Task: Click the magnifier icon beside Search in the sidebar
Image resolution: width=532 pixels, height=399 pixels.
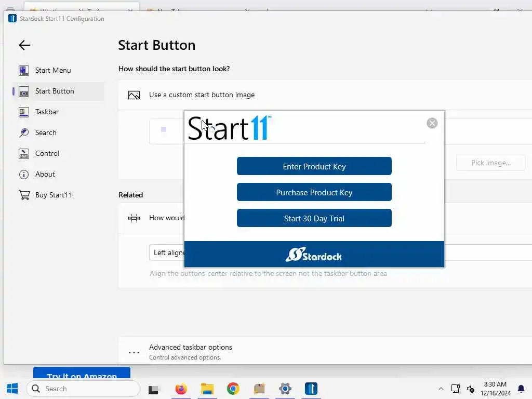Action: [24, 132]
